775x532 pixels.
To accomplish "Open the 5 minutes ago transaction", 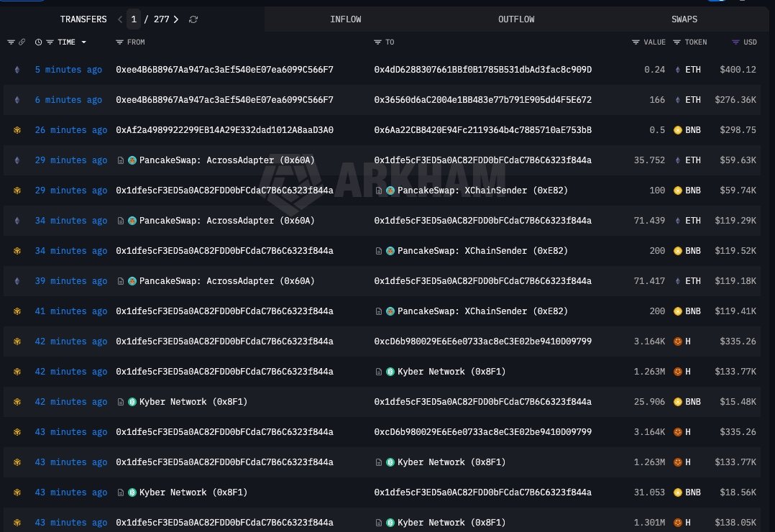I will 68,70.
